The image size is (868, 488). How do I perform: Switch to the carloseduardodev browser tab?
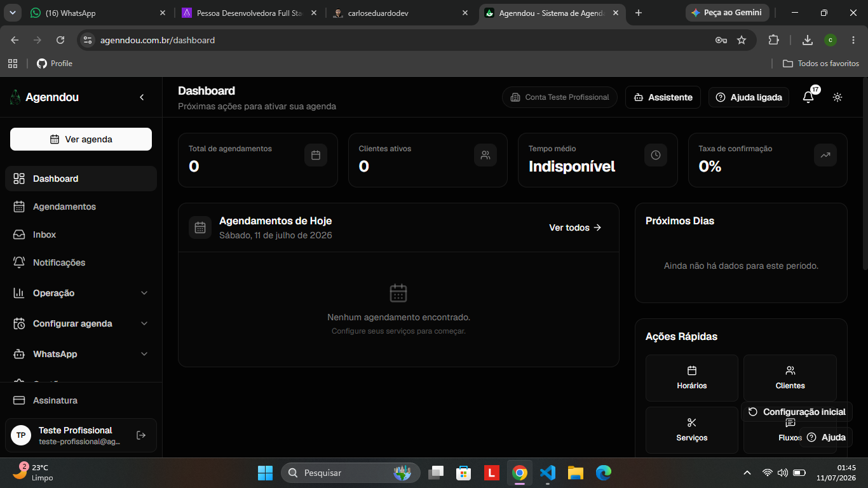(402, 13)
